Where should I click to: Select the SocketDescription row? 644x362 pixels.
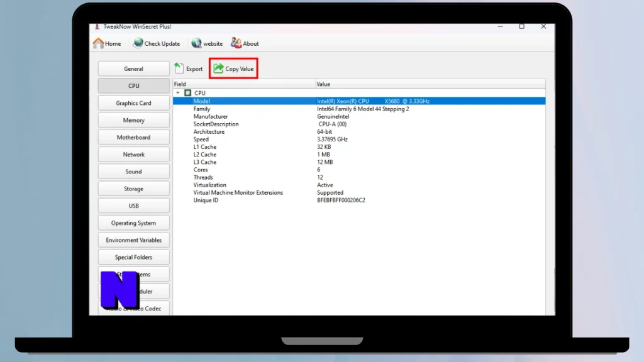359,124
